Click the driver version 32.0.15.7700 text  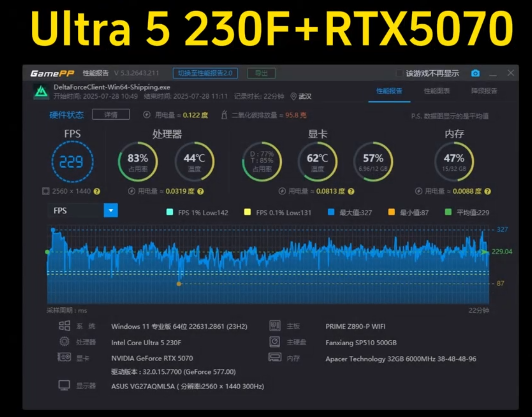[173, 372]
